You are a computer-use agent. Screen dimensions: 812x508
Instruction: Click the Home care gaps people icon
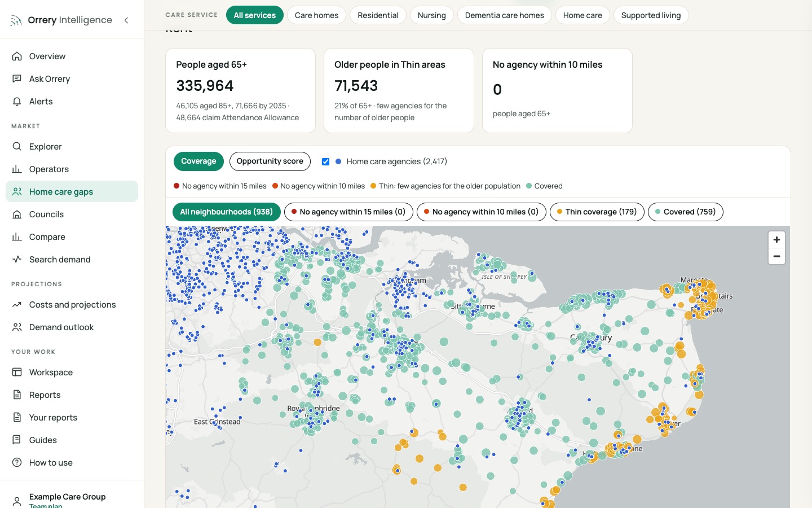[17, 192]
